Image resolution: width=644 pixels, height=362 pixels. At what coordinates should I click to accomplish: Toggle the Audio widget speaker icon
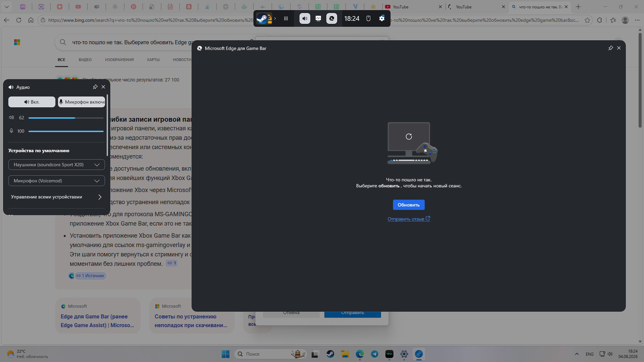tap(305, 18)
